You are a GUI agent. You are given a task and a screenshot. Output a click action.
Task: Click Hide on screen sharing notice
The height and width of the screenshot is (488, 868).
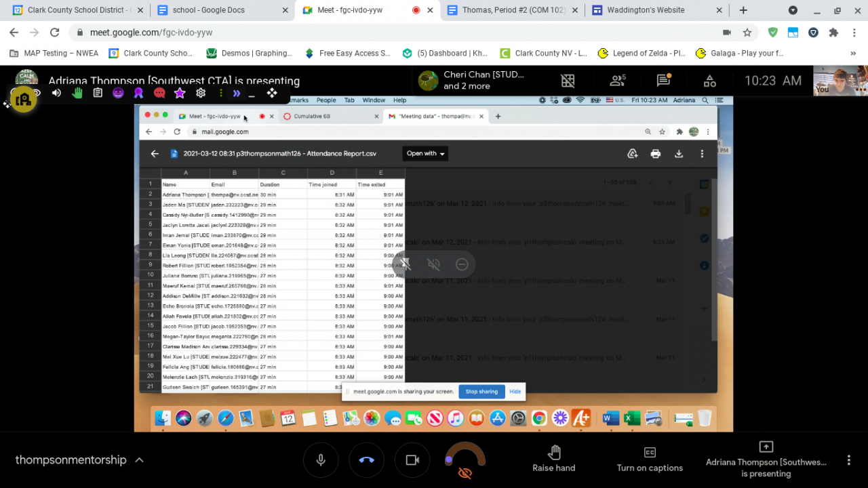coord(515,392)
